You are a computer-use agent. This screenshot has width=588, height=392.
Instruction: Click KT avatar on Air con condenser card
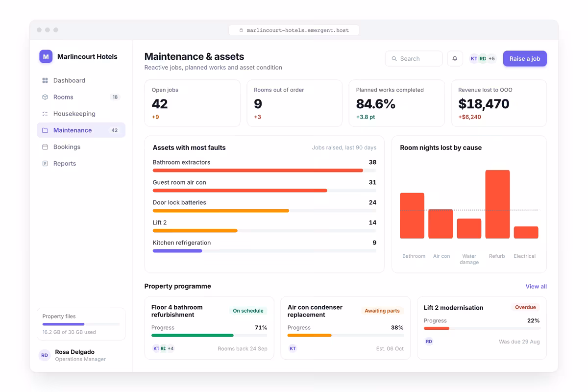pos(293,348)
